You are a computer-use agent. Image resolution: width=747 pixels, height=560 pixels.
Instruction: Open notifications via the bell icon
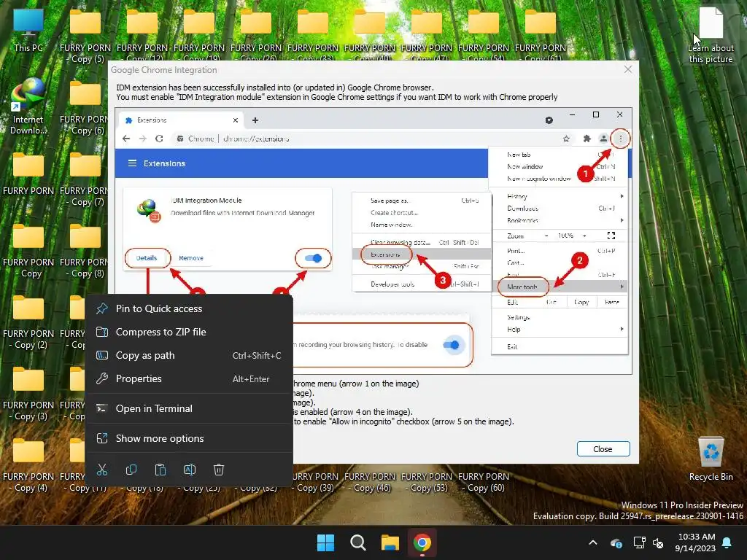(x=727, y=542)
